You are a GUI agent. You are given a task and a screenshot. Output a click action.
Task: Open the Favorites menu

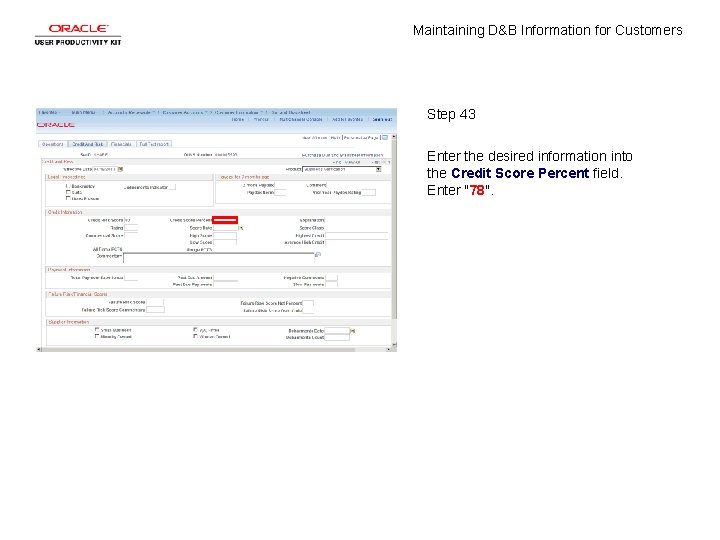tap(48, 112)
